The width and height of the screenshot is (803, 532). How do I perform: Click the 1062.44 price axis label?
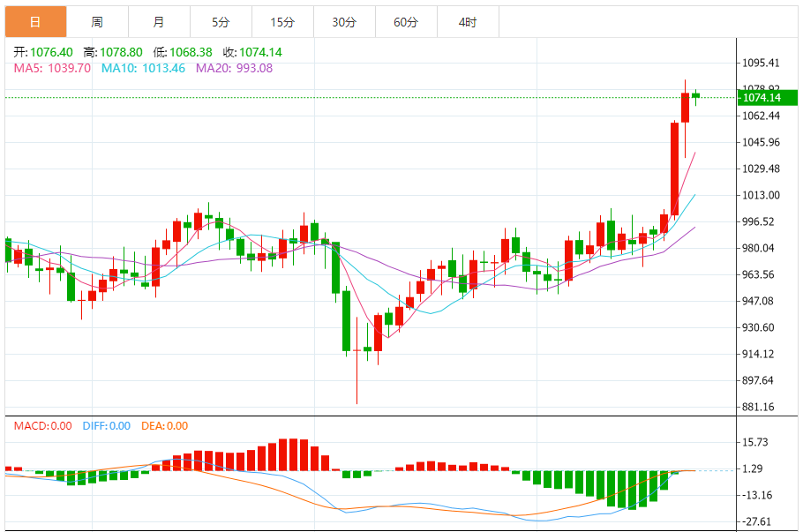tap(761, 116)
